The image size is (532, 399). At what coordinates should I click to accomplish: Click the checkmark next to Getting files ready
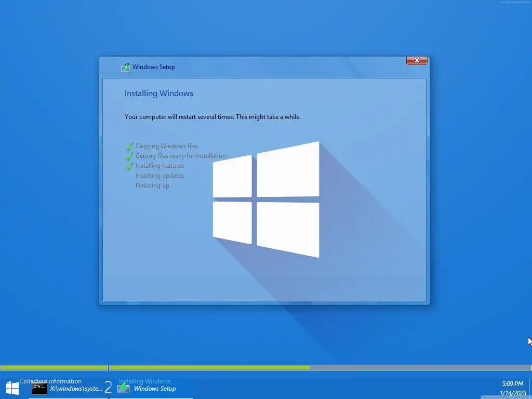(129, 156)
